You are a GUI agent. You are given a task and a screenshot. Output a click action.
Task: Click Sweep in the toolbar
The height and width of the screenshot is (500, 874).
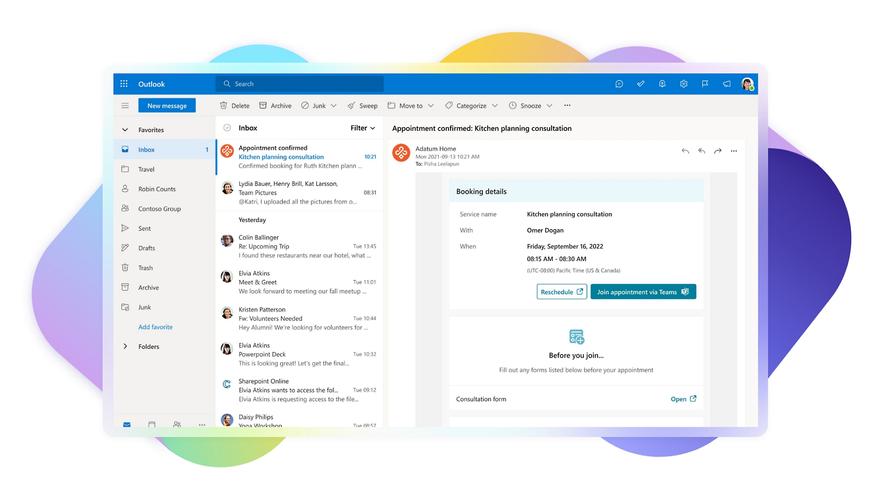(x=363, y=105)
